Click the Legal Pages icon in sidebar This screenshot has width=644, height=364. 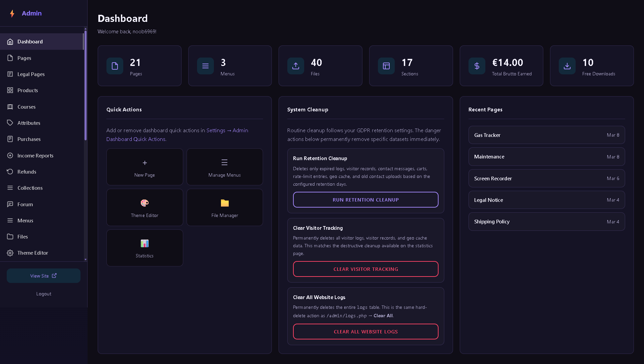(x=10, y=74)
